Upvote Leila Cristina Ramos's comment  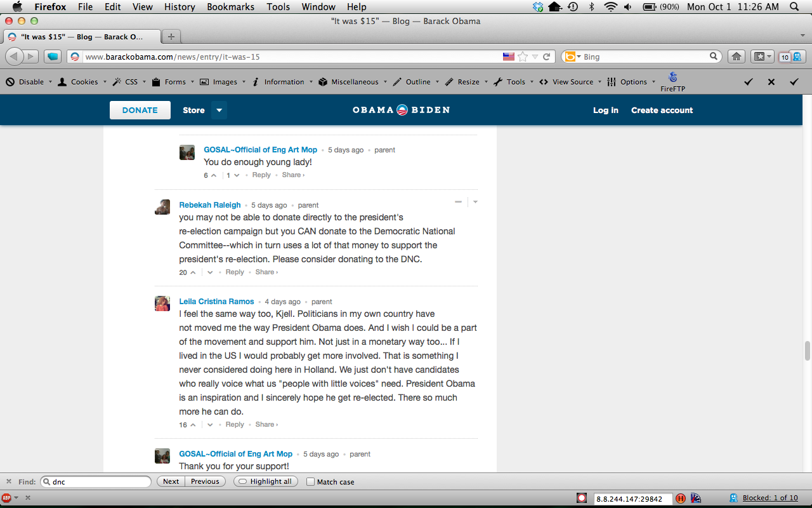193,425
